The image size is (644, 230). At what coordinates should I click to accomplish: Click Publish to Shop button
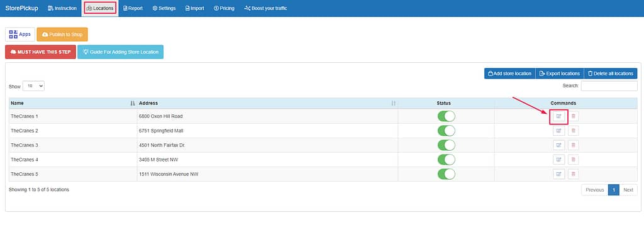(62, 35)
